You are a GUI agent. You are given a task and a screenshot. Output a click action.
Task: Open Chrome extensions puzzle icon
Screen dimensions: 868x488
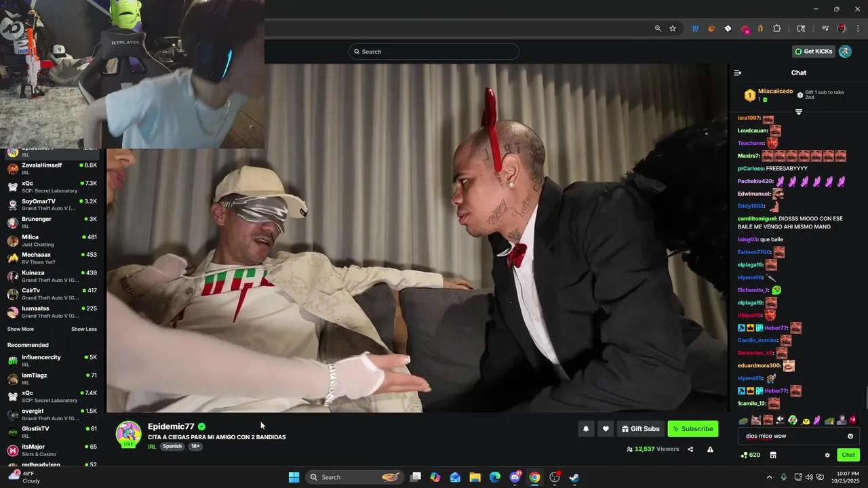[777, 28]
